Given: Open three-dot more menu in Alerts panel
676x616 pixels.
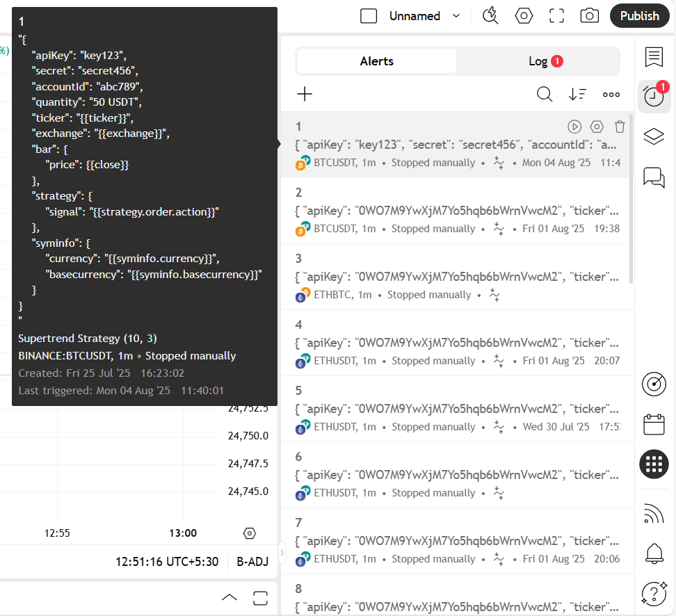Looking at the screenshot, I should pos(611,95).
